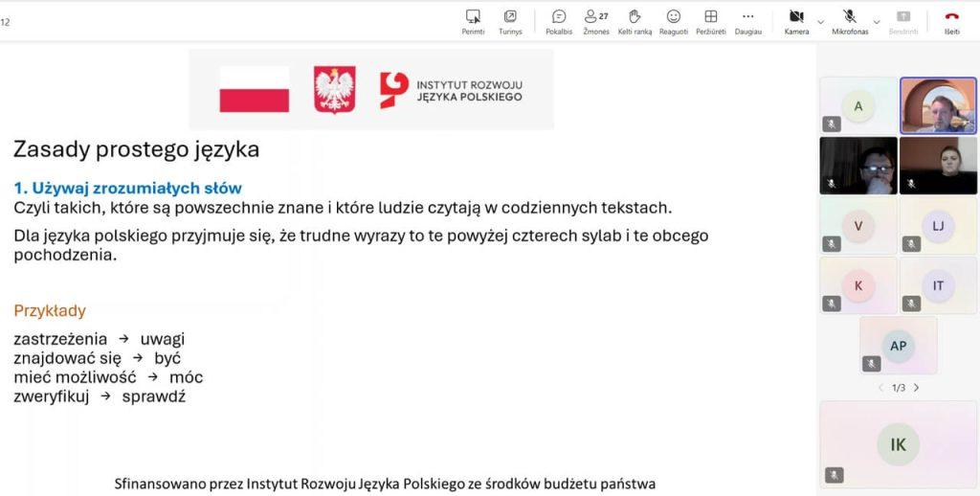
Task: Show the Žmonės participants list
Action: tap(595, 17)
